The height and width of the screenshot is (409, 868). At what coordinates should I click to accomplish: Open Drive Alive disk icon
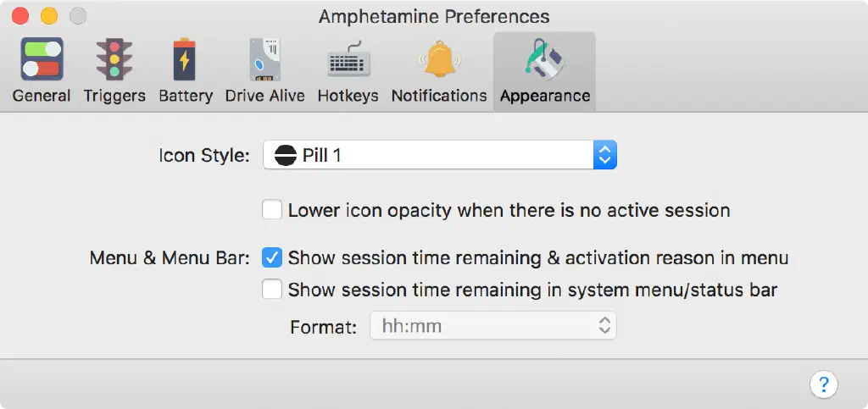(264, 59)
